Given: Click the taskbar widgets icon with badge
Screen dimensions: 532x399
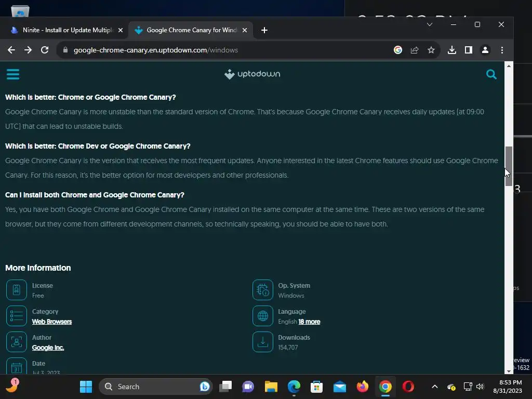Looking at the screenshot, I should [12, 386].
